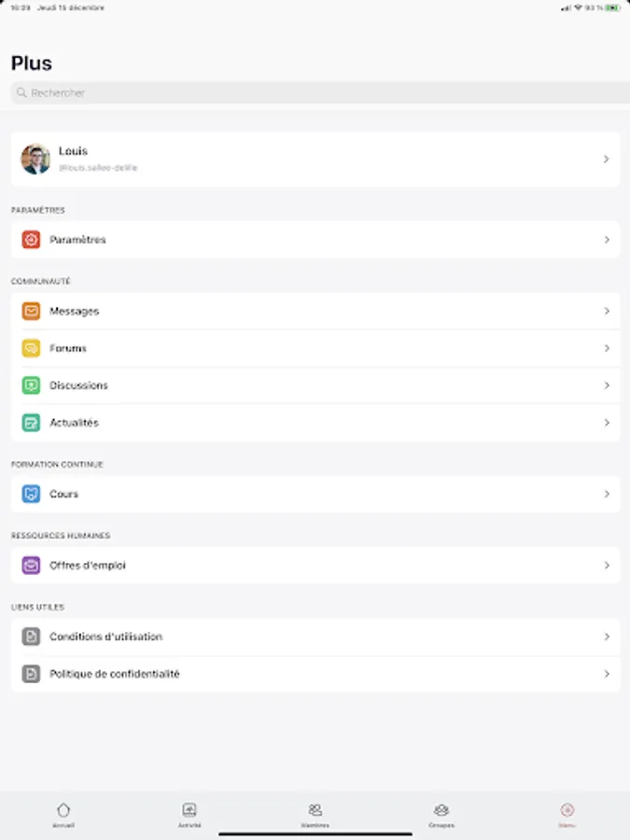Switch to the Accueil home tab

63,816
